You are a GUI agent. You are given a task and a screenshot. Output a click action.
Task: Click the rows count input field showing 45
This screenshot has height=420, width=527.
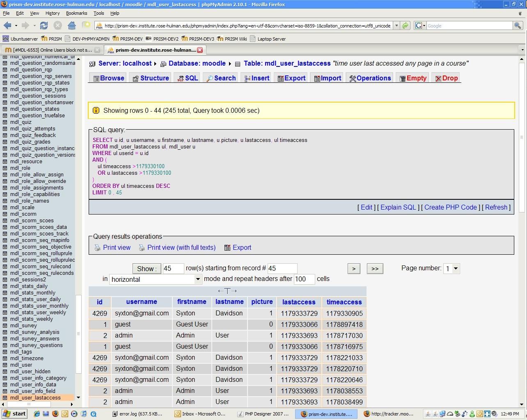[x=173, y=269]
